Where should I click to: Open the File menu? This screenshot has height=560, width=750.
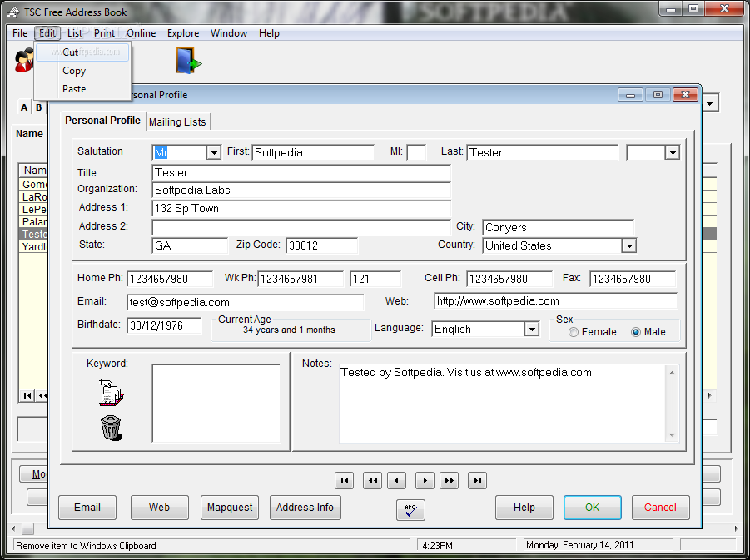click(x=20, y=33)
